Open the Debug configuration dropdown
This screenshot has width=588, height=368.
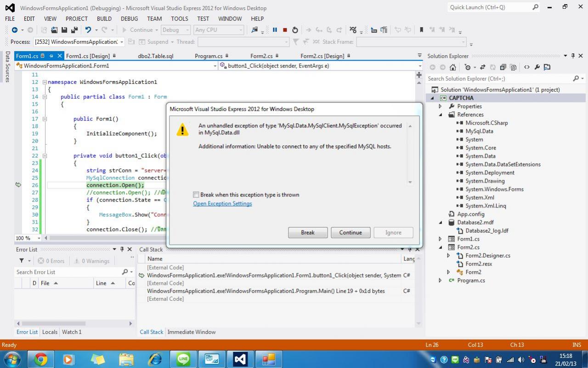(x=187, y=30)
